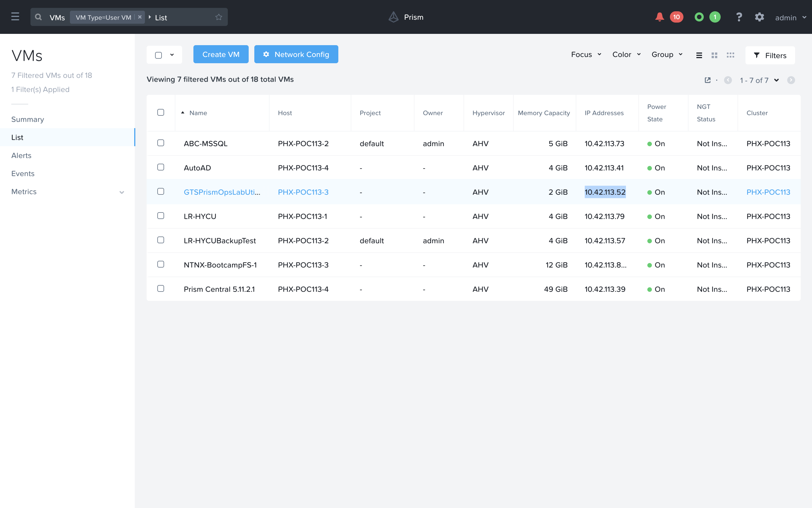Click the Create VM button
This screenshot has width=812, height=508.
point(221,54)
